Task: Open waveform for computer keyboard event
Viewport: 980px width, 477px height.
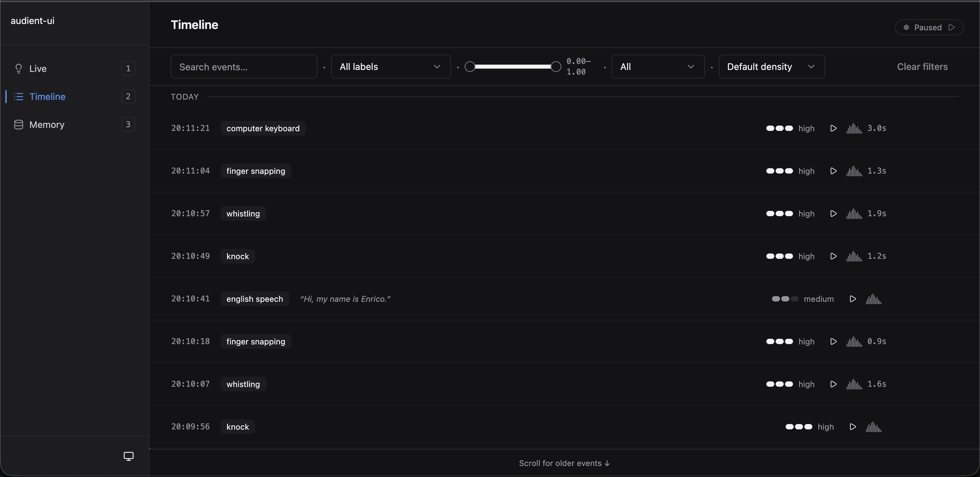Action: pyautogui.click(x=854, y=129)
